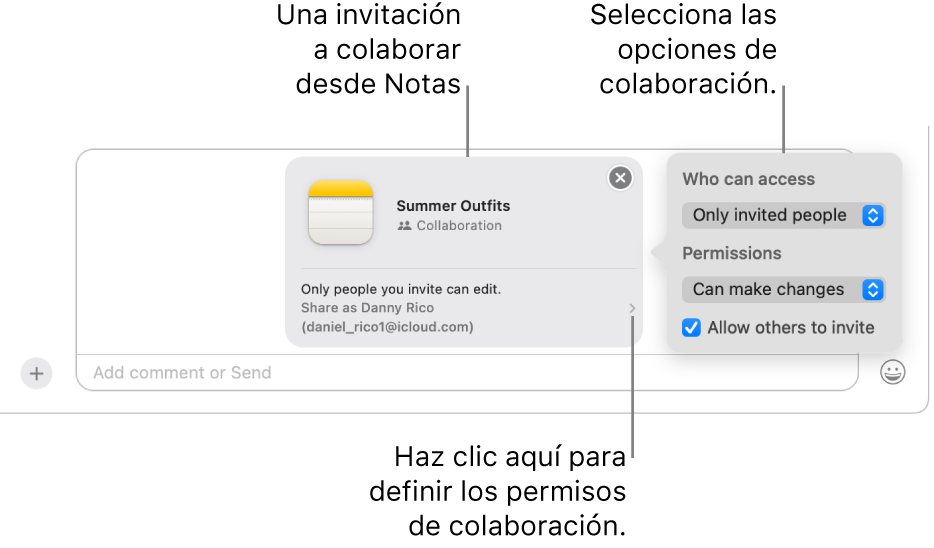This screenshot has height=548, width=934.
Task: Click the chevron to set collaboration permissions
Action: click(632, 309)
